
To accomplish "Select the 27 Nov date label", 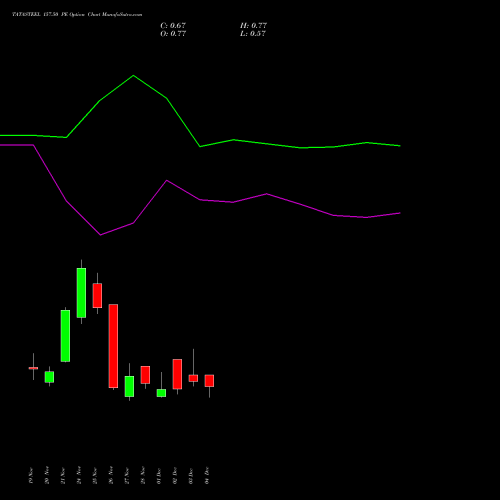I will [x=127, y=476].
